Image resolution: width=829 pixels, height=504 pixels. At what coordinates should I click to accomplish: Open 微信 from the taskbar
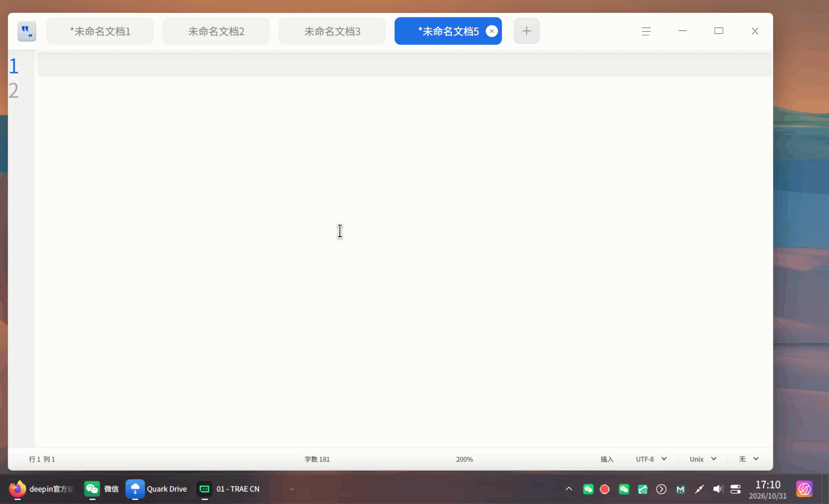coord(101,489)
